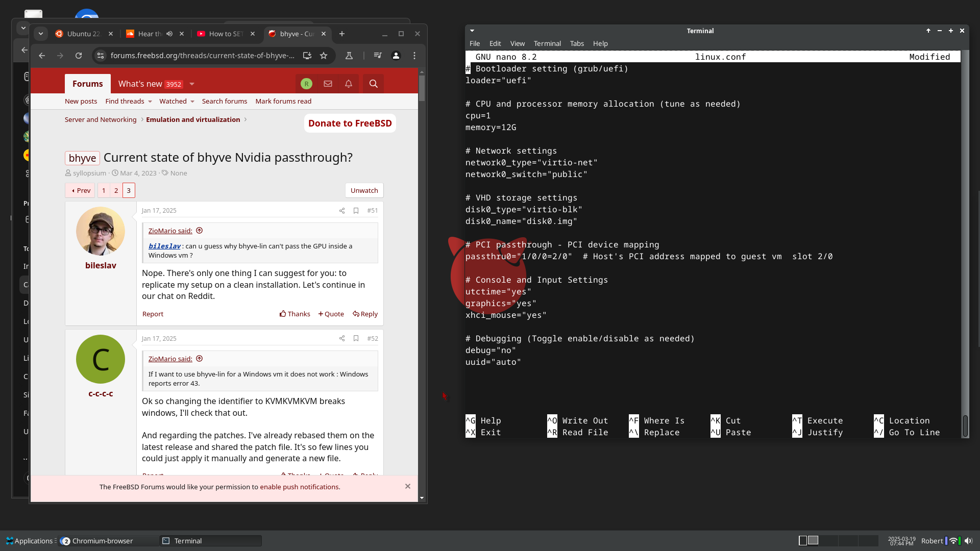This screenshot has height=551, width=980.
Task: Click the forum search magnifier icon
Action: (373, 84)
